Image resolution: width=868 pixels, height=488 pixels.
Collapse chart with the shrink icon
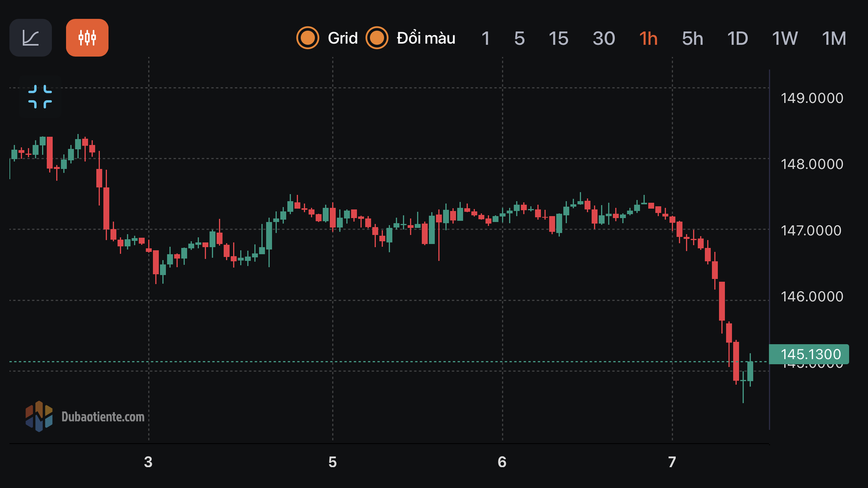point(40,97)
